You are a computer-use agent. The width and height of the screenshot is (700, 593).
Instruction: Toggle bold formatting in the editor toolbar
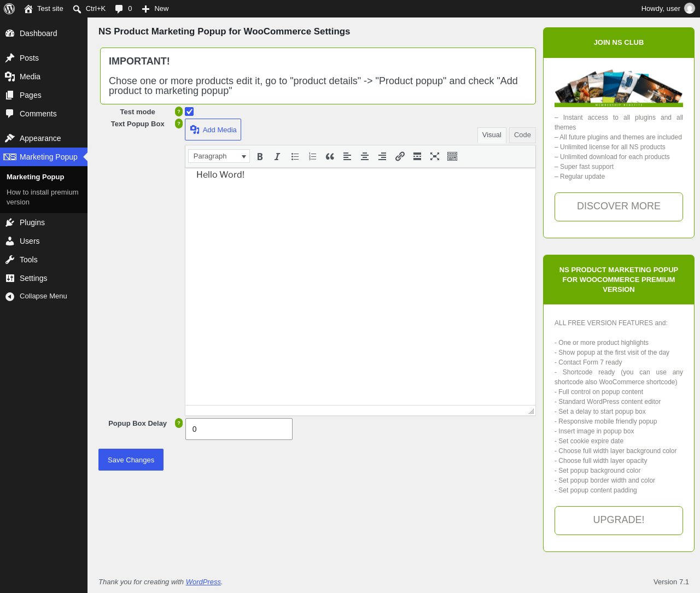(260, 156)
